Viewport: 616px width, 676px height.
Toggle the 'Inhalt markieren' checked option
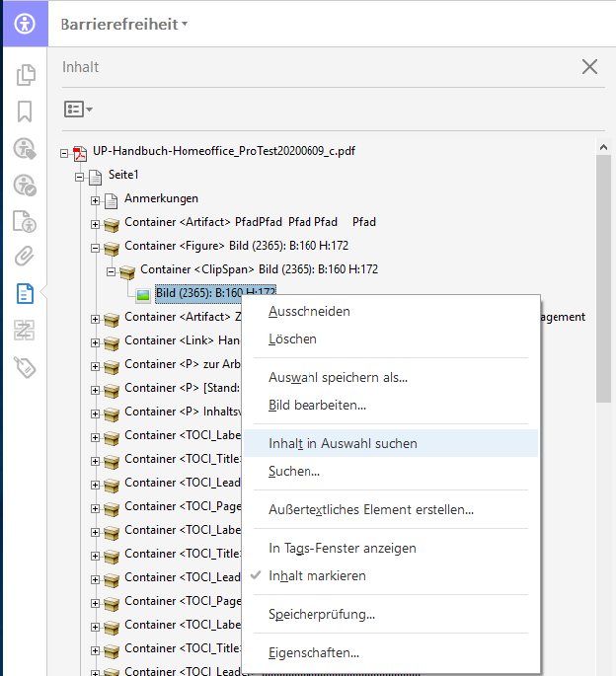(317, 575)
